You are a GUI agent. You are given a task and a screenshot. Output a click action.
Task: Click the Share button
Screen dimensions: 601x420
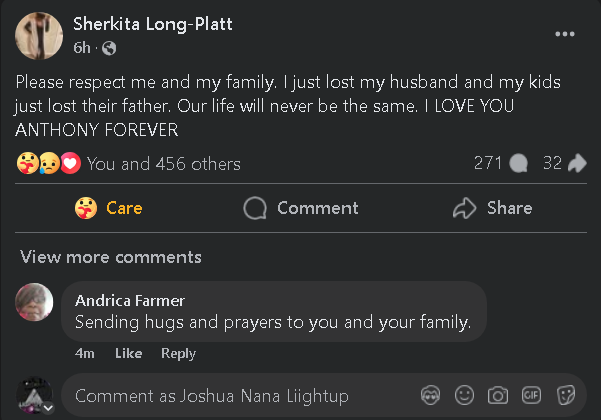[x=492, y=208]
